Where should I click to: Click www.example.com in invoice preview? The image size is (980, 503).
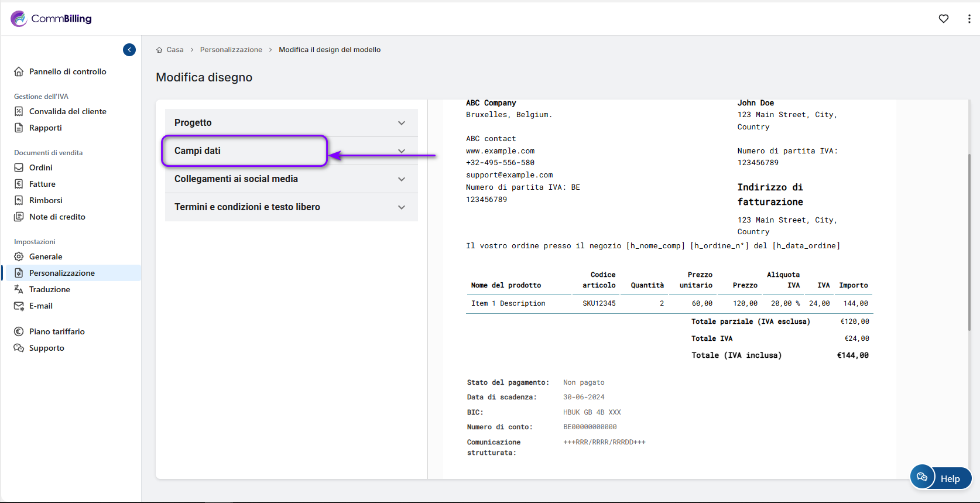501,151
